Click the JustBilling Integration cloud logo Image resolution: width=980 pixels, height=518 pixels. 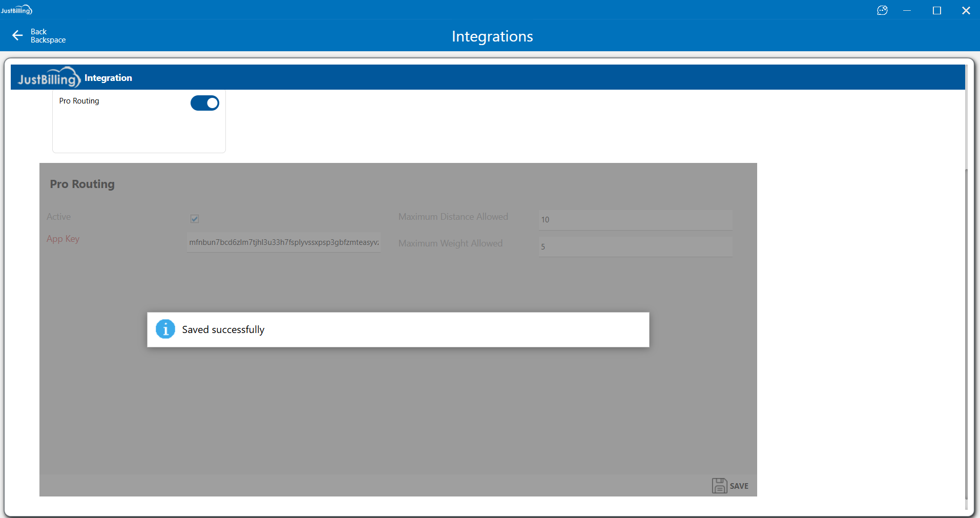[x=49, y=78]
